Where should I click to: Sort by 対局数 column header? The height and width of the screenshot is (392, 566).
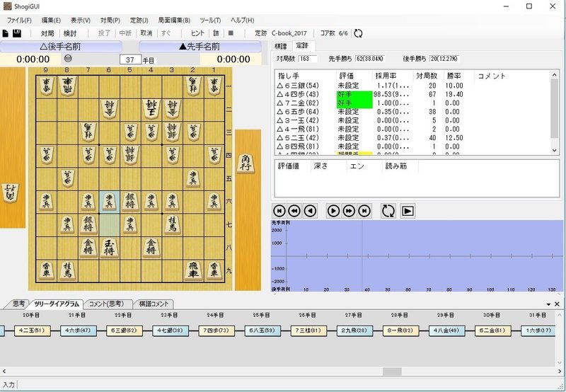427,76
